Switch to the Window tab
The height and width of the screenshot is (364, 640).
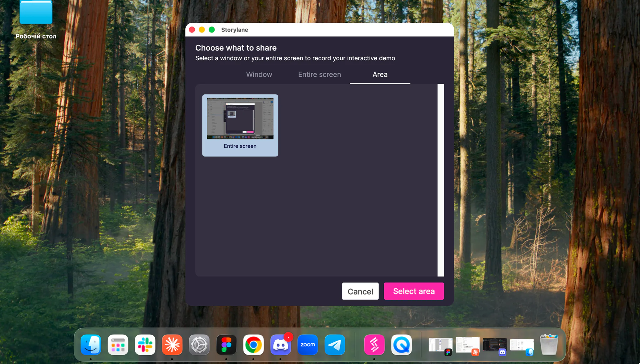click(x=259, y=74)
